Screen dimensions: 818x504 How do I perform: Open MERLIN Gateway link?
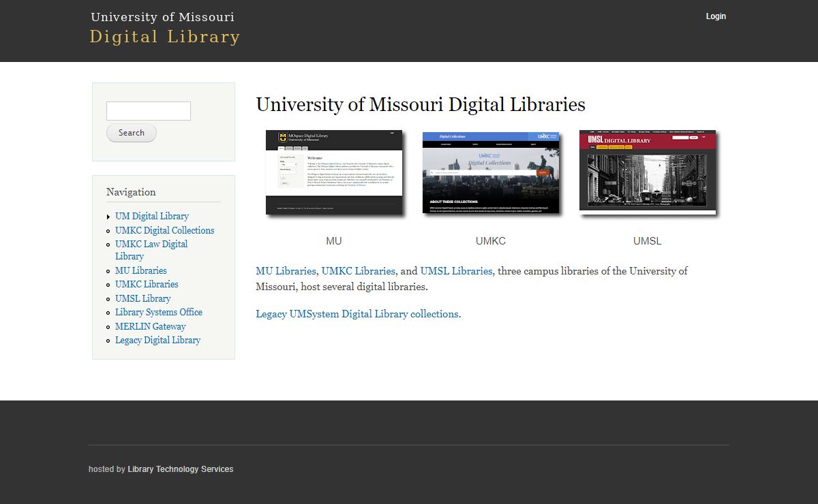point(151,326)
